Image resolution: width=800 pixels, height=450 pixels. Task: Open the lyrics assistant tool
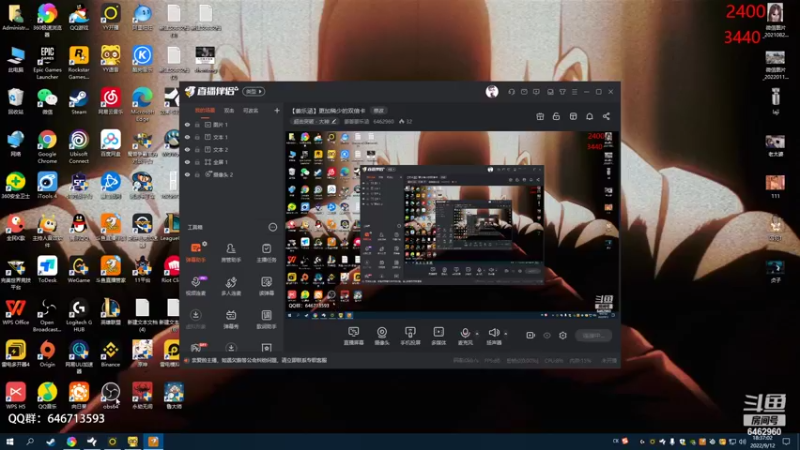[x=266, y=319]
